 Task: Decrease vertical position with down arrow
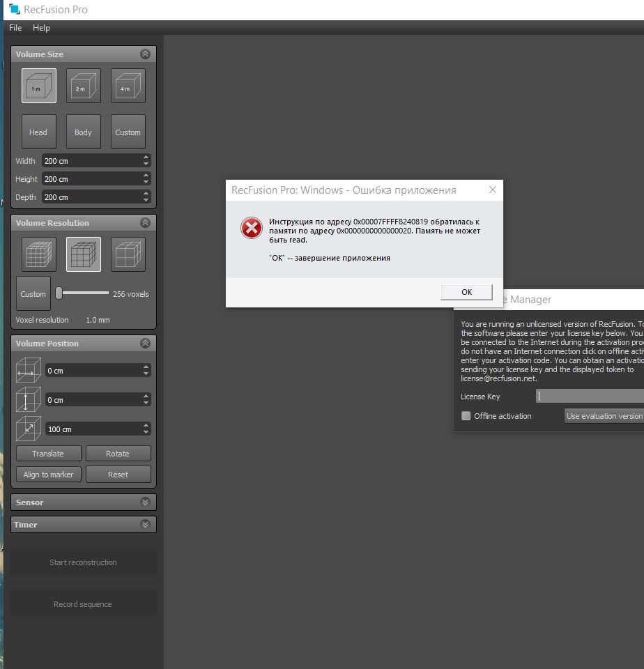tap(146, 403)
